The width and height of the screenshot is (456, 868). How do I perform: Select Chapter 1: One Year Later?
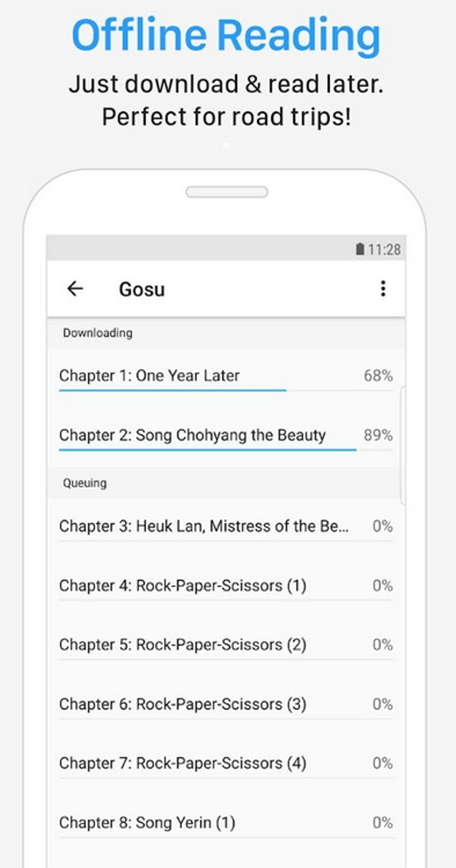pyautogui.click(x=149, y=375)
